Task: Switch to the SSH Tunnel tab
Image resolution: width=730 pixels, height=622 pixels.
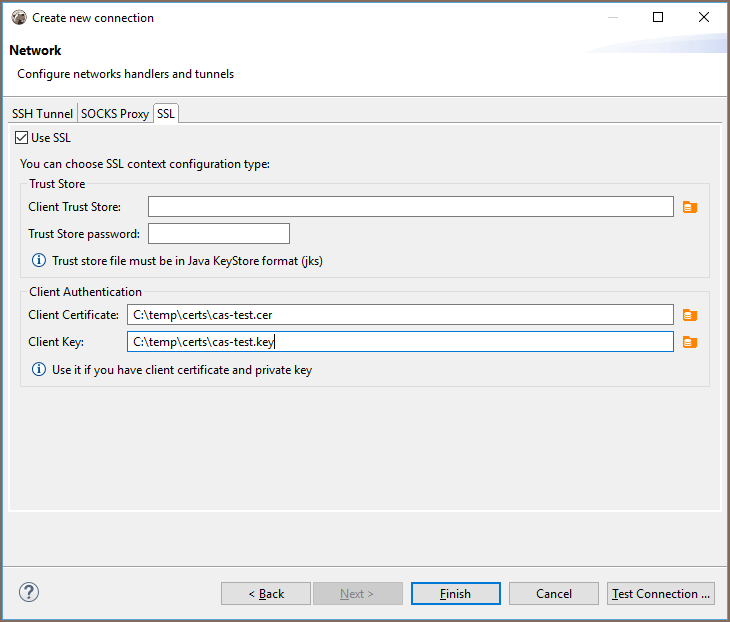Action: (42, 114)
